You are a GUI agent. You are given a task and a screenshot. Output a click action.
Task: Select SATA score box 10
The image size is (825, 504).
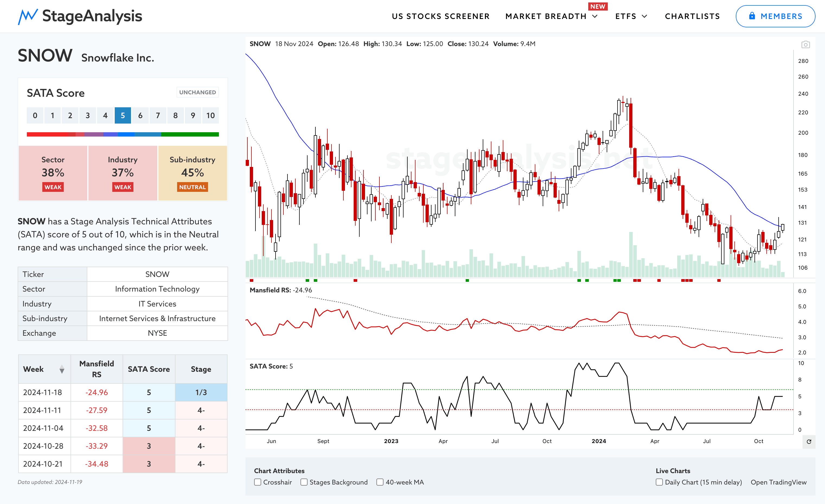[210, 115]
